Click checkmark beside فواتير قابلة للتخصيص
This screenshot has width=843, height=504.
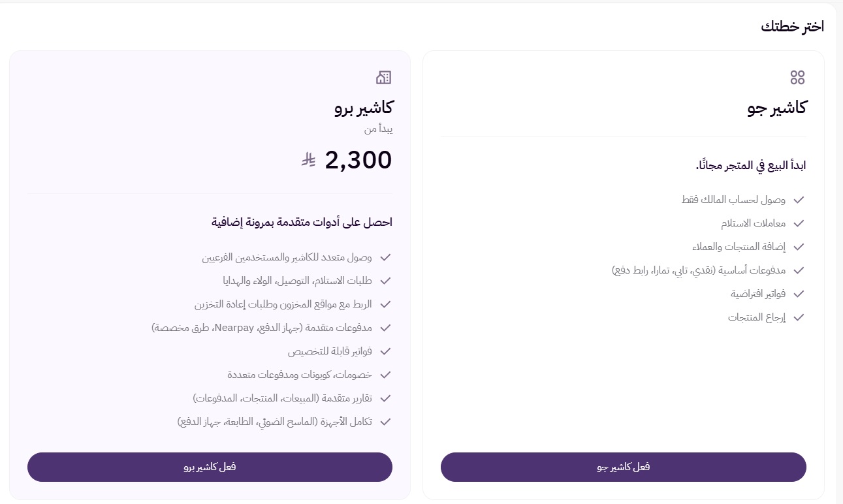click(x=385, y=351)
